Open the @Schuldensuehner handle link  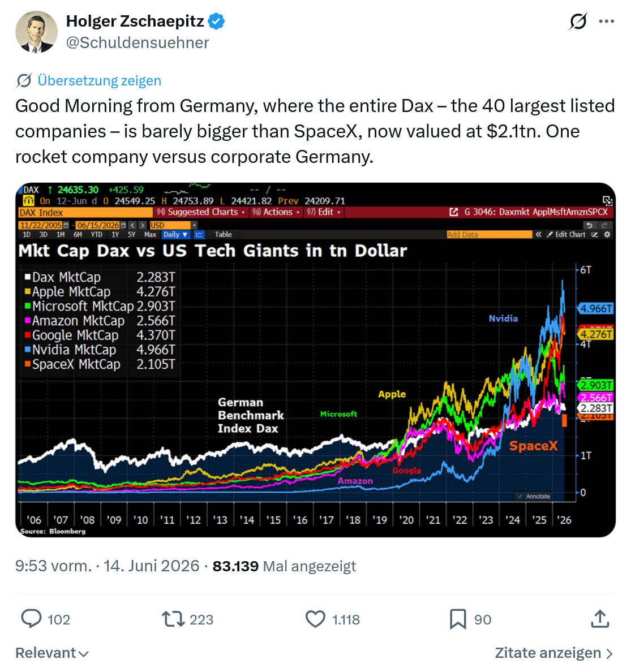click(138, 42)
